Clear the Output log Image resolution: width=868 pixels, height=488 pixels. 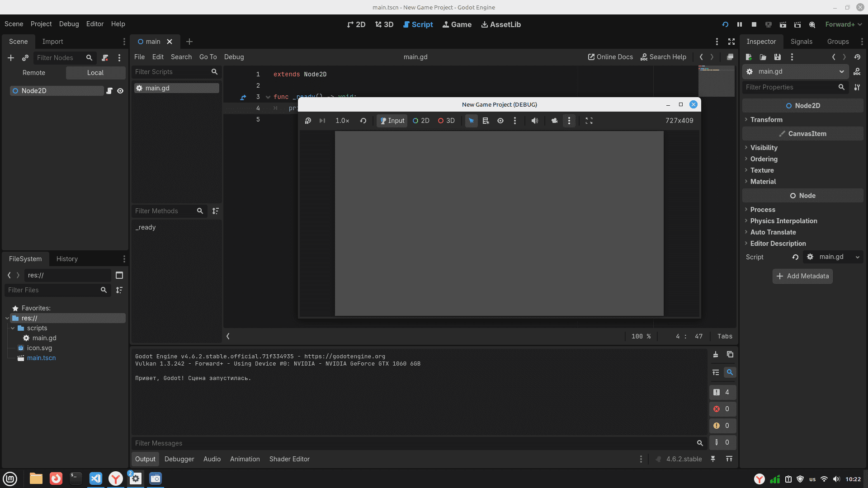[716, 355]
